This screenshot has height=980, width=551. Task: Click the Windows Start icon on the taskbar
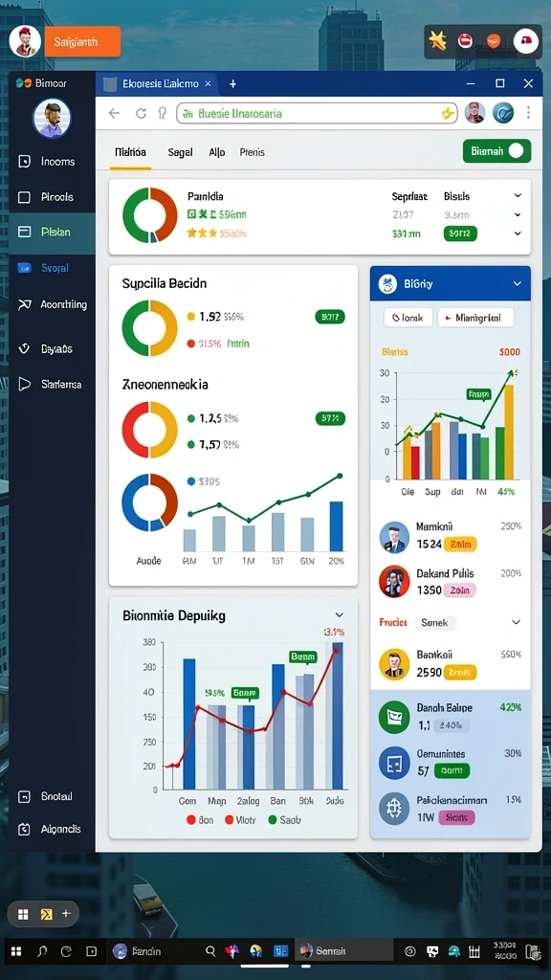[16, 951]
